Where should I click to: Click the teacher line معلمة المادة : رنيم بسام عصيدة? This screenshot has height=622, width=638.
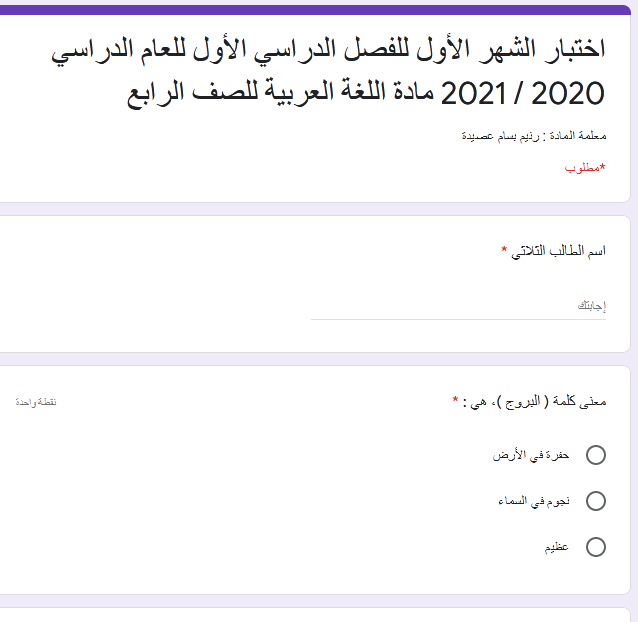(532, 135)
